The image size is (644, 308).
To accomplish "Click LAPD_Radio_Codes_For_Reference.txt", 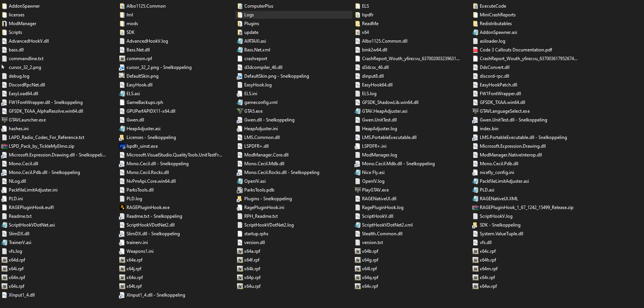I will 43,137.
